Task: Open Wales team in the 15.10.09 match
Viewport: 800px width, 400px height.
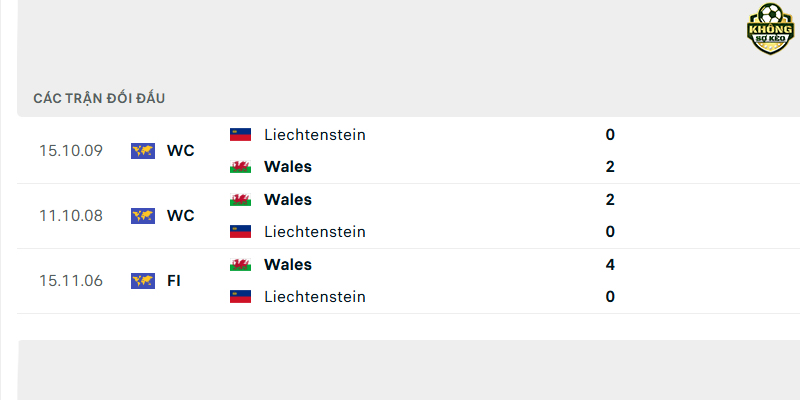Action: coord(288,167)
